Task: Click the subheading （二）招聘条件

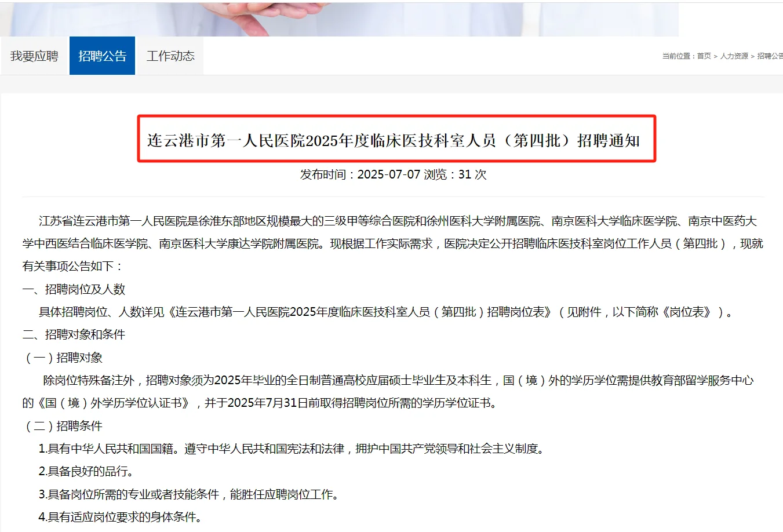Action: click(63, 426)
